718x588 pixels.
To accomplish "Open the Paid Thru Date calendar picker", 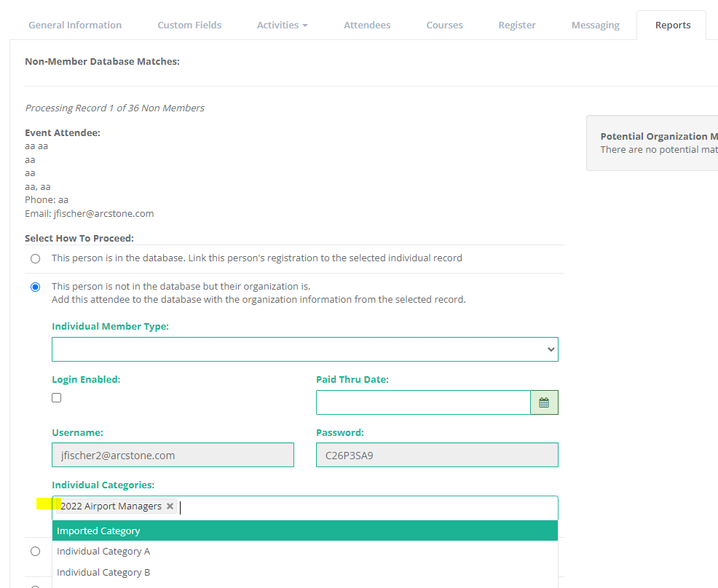I will [x=544, y=402].
